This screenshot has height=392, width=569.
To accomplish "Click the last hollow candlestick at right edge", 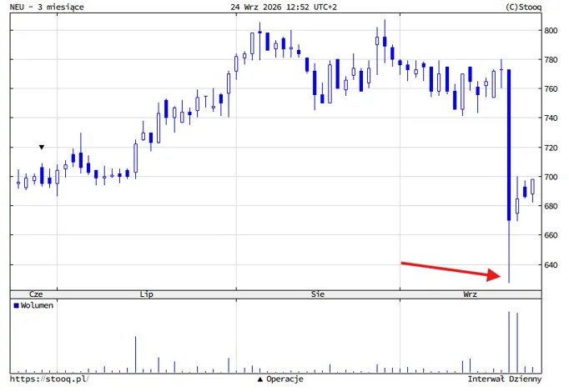I will (x=532, y=186).
